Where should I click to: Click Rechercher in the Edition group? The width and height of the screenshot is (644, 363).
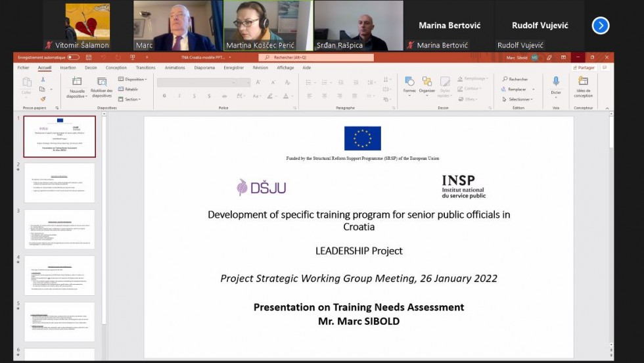coord(515,79)
